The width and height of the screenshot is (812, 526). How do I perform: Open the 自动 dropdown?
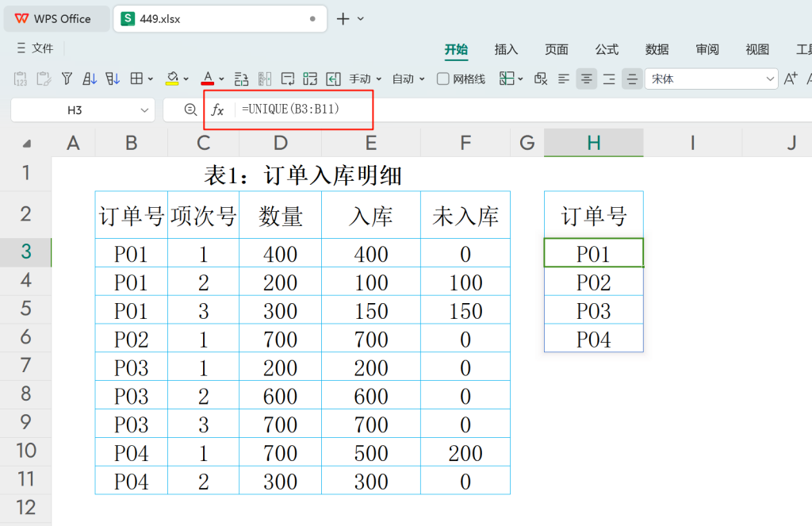click(x=408, y=79)
